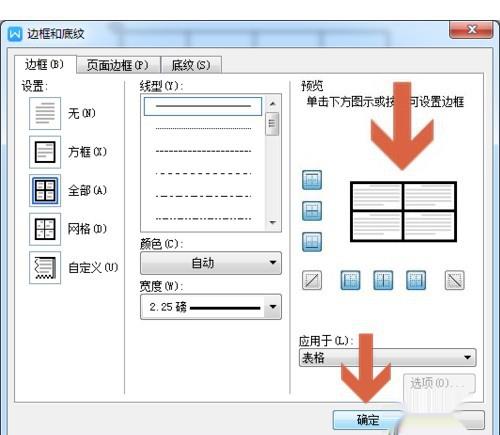
Task: Click the table preview diagram
Action: point(403,212)
